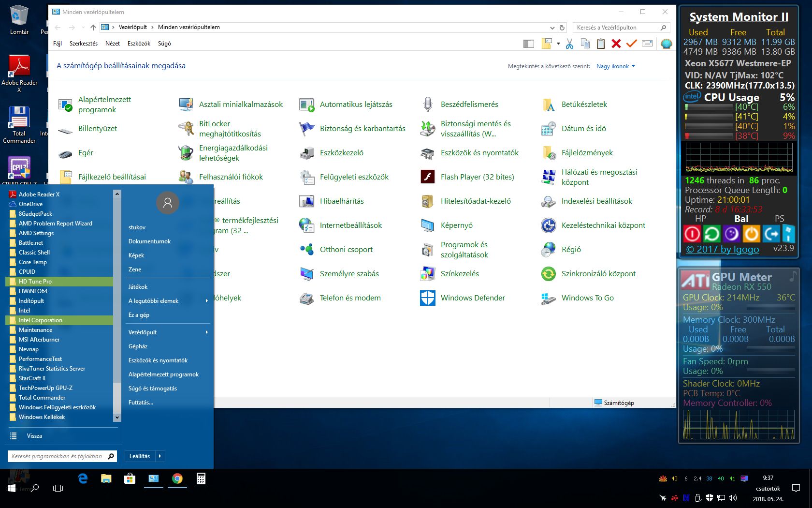Switch power plan to HP
This screenshot has width=812, height=508.
point(700,219)
